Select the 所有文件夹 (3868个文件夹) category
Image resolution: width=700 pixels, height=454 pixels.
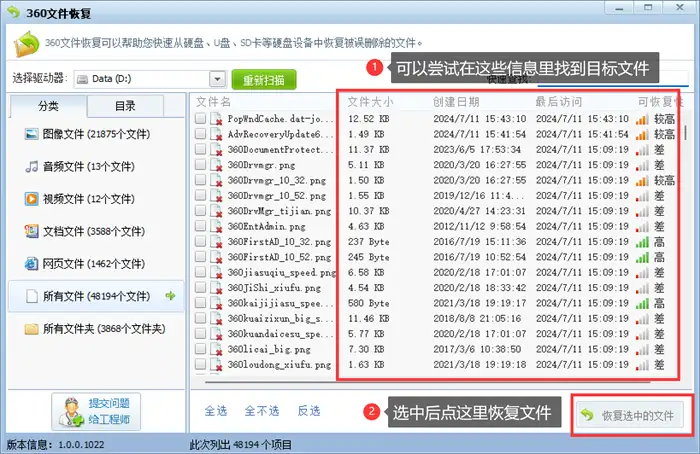(x=95, y=329)
